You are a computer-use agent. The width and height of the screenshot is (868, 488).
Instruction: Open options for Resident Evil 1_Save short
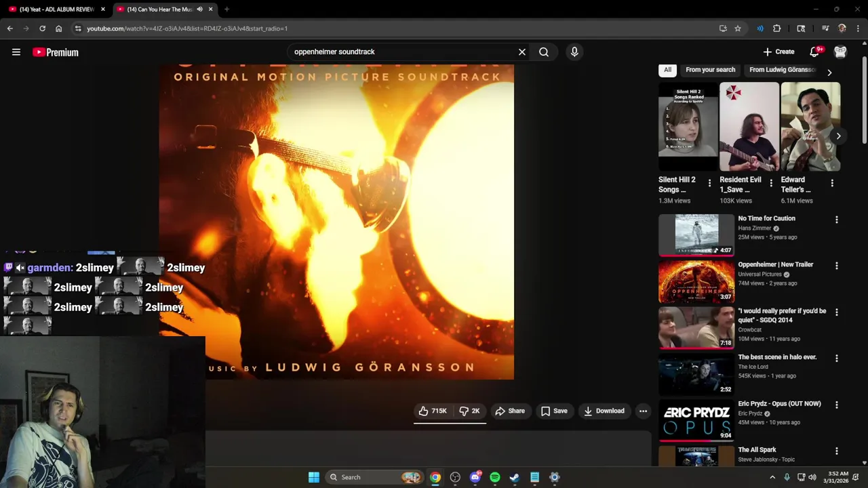pyautogui.click(x=770, y=183)
